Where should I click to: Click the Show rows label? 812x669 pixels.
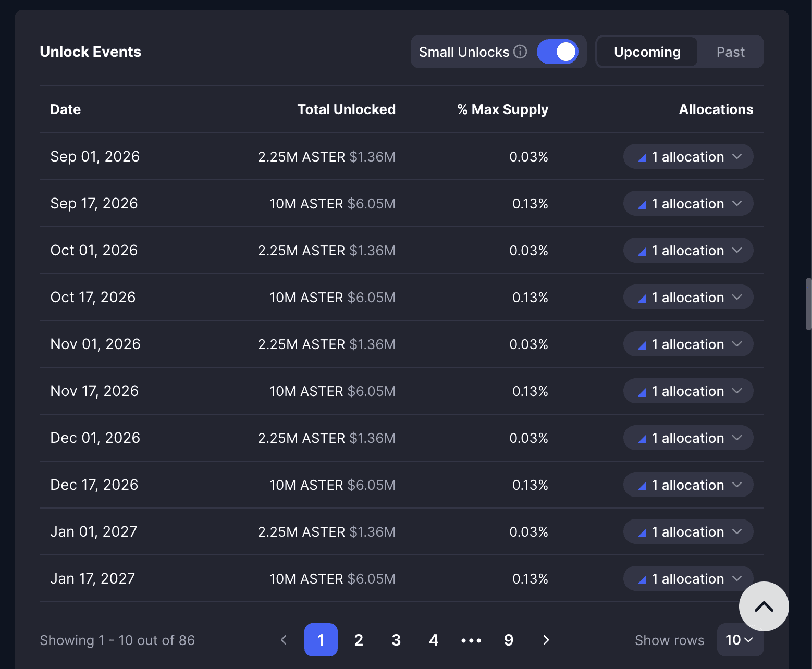pyautogui.click(x=669, y=640)
